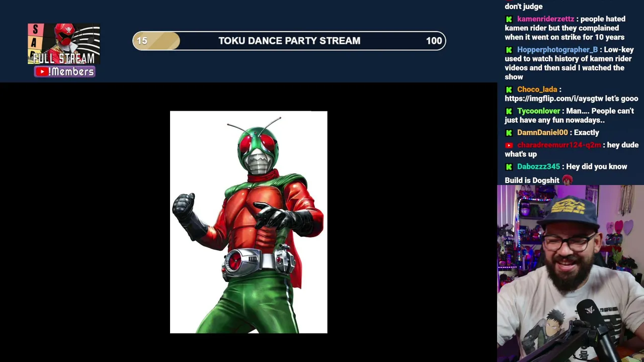
Task: Click the YouTube logo in the !Members badge
Action: point(42,72)
